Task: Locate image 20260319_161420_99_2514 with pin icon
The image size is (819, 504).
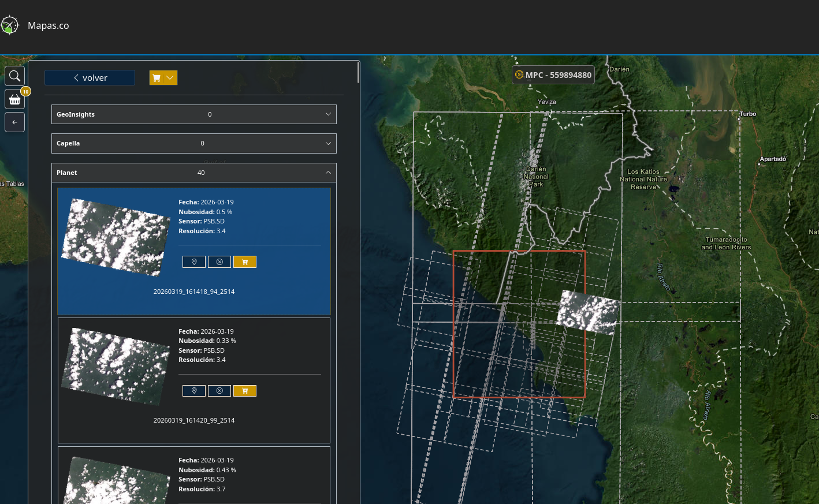Action: point(194,391)
